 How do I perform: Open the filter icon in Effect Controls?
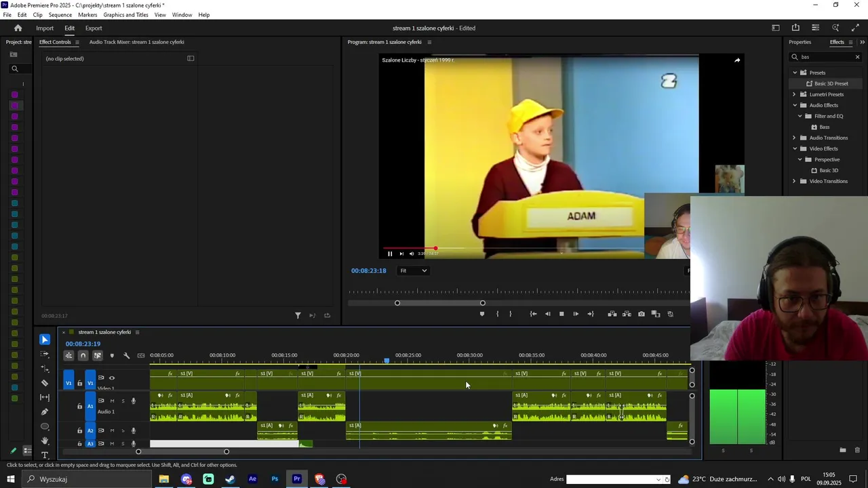coord(298,315)
